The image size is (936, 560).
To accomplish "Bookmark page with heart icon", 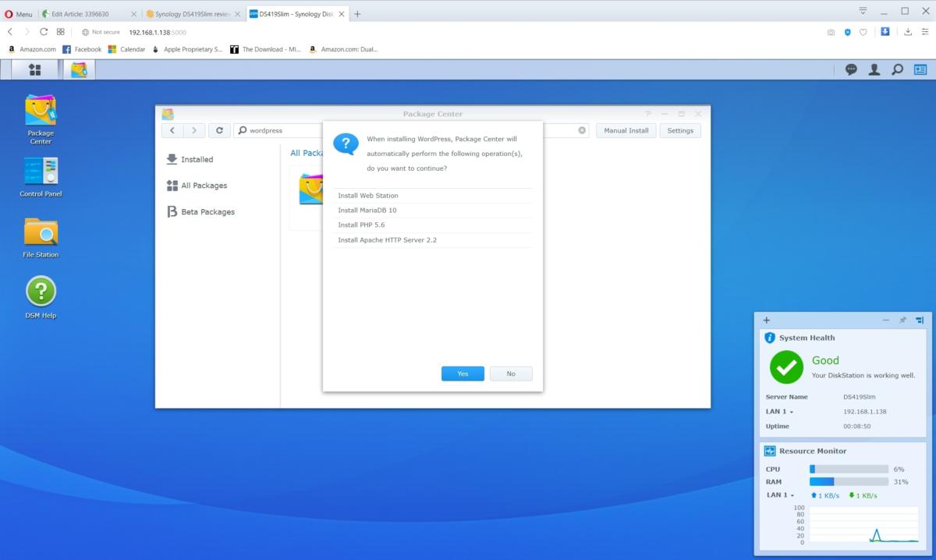I will coord(863,32).
